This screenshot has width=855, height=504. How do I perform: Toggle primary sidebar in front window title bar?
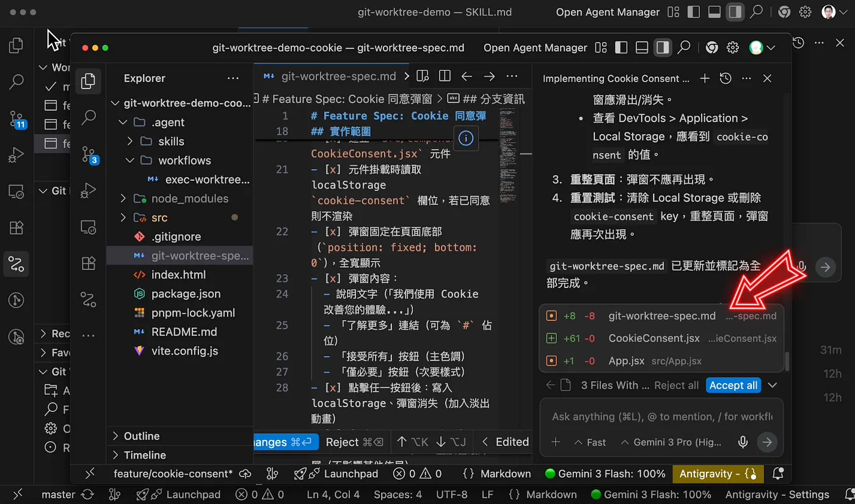pos(621,48)
